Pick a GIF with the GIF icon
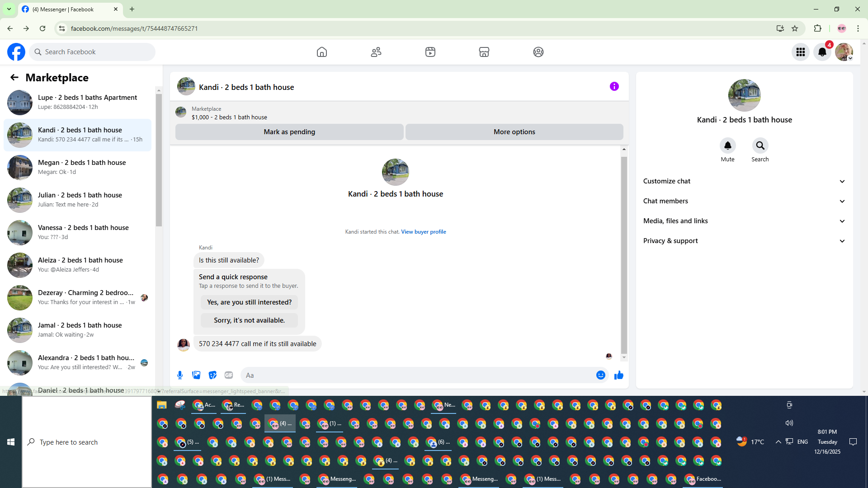This screenshot has width=868, height=488. (229, 375)
